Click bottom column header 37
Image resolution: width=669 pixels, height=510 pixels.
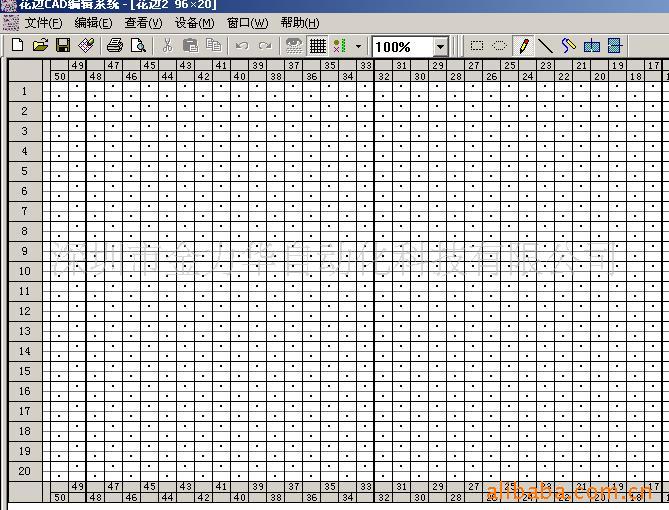(294, 487)
